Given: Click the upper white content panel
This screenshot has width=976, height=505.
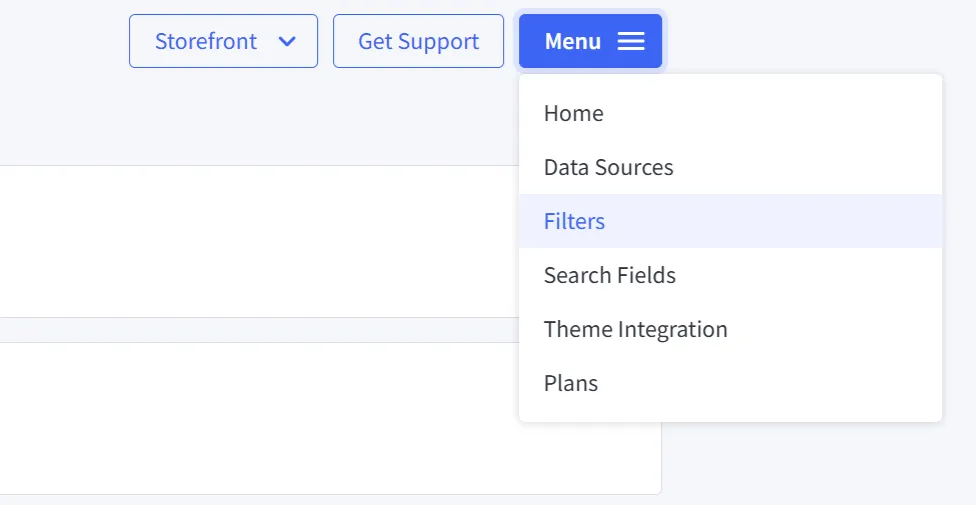Looking at the screenshot, I should (250, 241).
